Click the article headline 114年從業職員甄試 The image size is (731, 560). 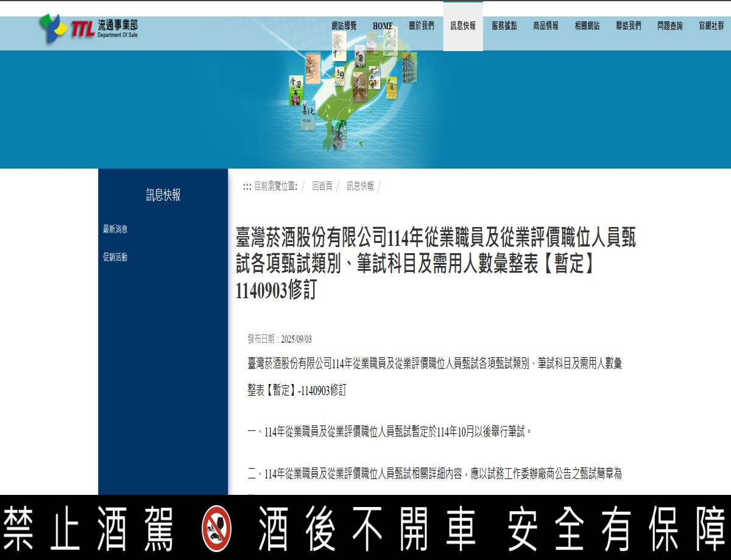(436, 264)
